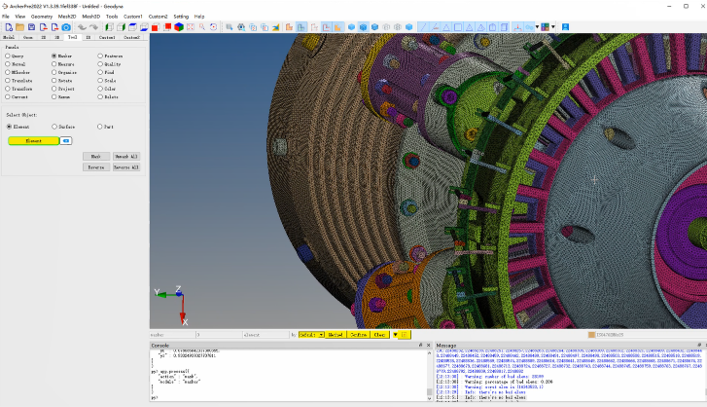Select the Measure panel radio button
Viewport: 707px width, 407px height.
pyautogui.click(x=54, y=64)
